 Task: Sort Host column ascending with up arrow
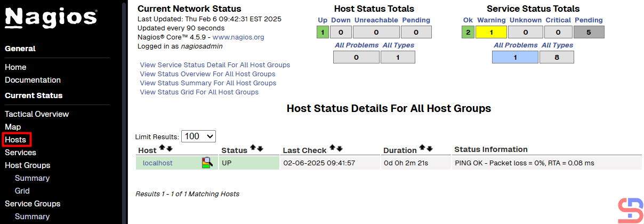point(163,148)
